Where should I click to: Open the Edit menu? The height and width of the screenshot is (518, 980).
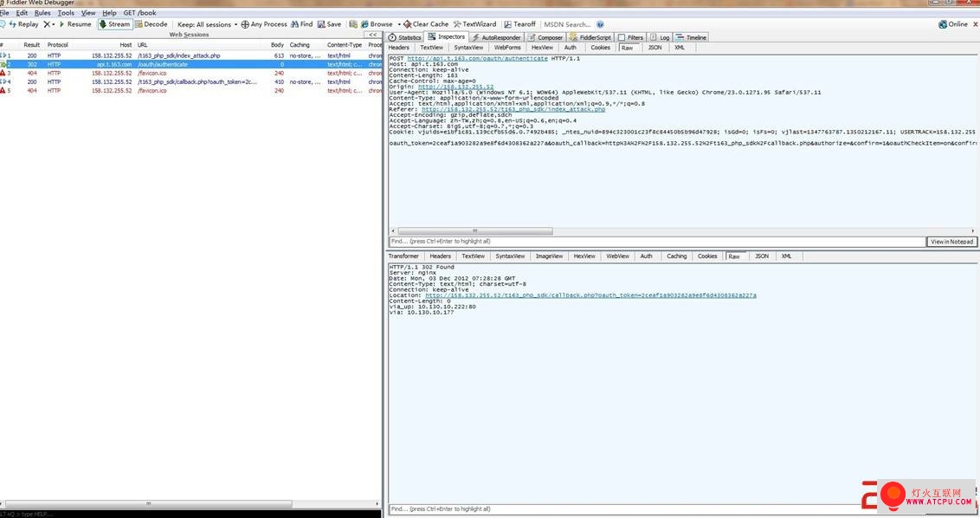click(x=22, y=12)
